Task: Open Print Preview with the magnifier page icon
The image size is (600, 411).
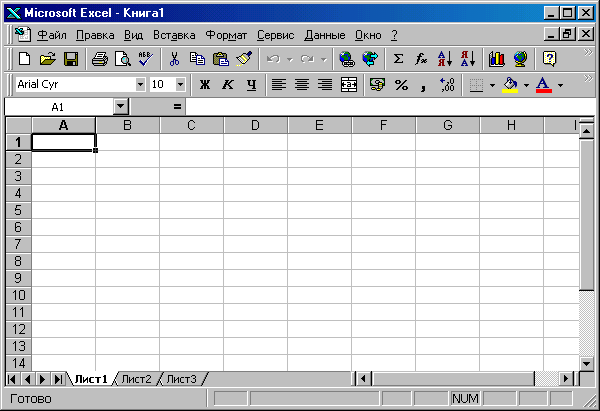Action: point(123,59)
